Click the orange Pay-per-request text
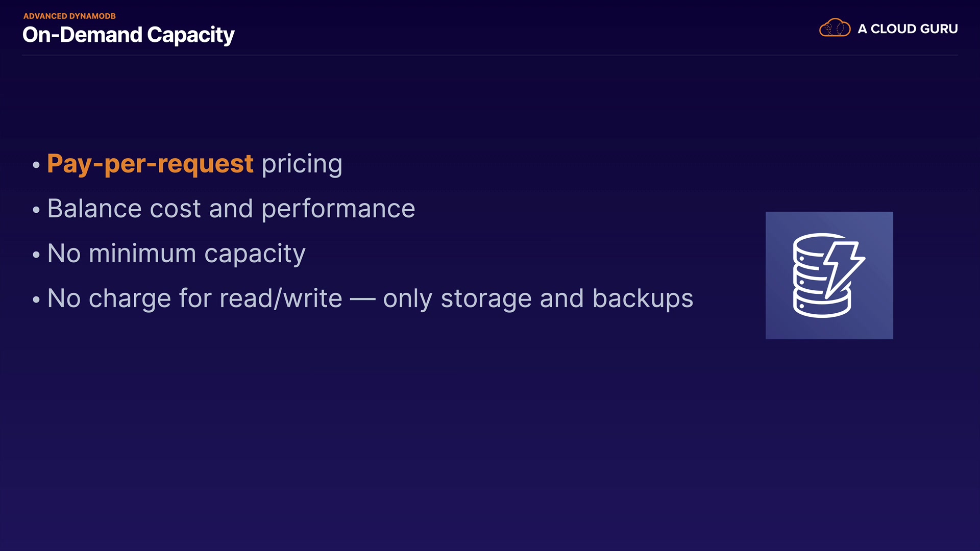Viewport: 980px width, 551px height. click(150, 164)
